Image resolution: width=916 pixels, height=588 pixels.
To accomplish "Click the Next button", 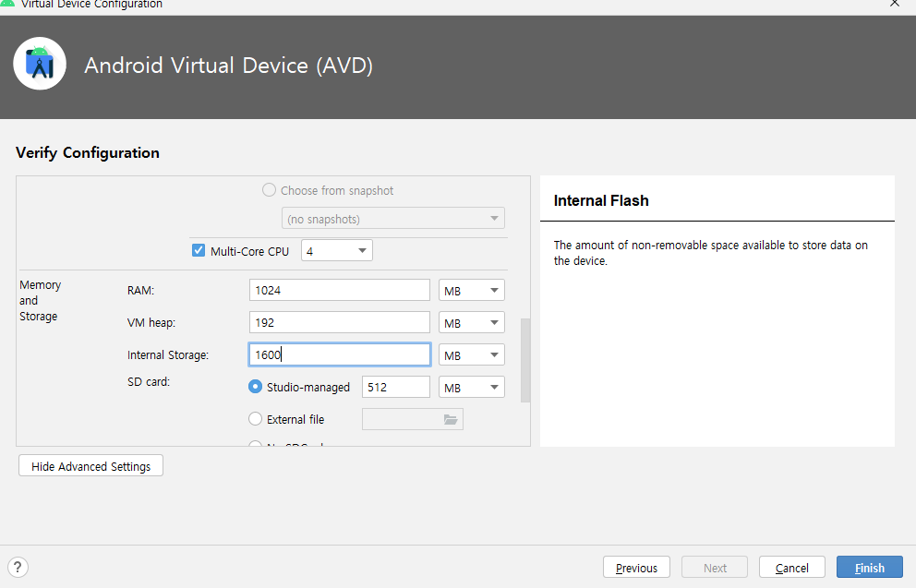I will pos(715,568).
